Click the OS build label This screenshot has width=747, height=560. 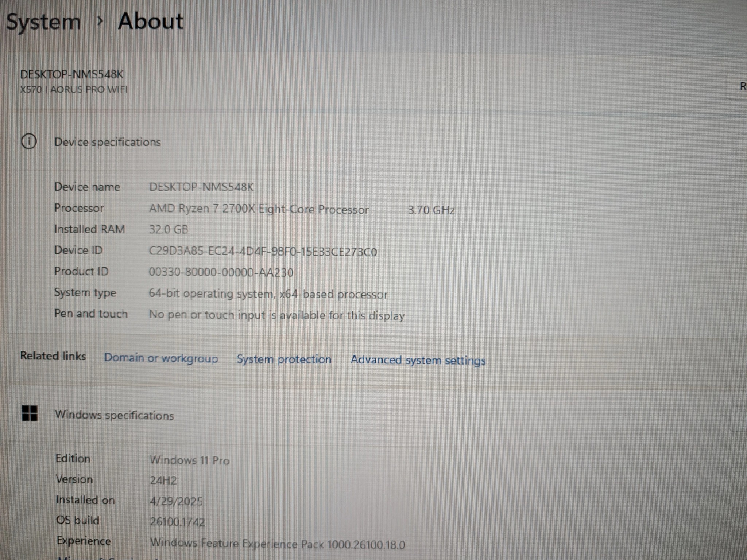pyautogui.click(x=77, y=520)
